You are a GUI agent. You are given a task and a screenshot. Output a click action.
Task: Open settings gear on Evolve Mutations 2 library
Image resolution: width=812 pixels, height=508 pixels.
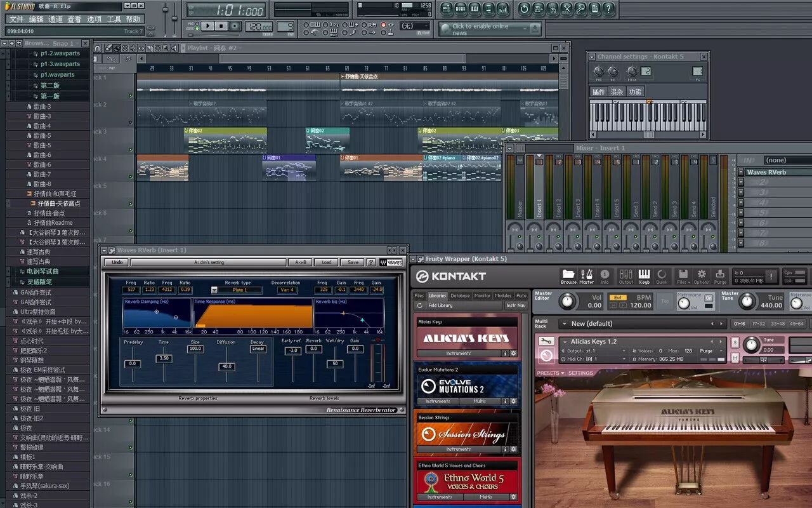pyautogui.click(x=514, y=401)
